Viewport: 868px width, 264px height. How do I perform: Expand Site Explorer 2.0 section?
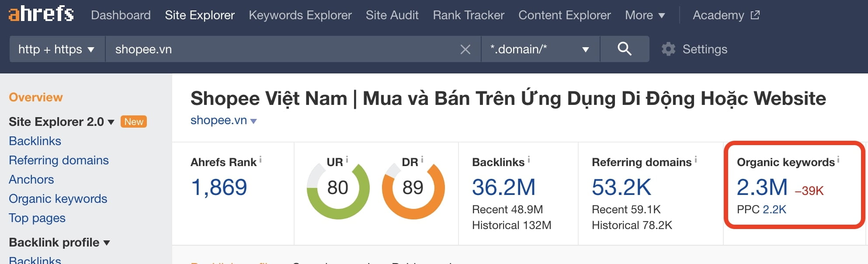click(62, 122)
